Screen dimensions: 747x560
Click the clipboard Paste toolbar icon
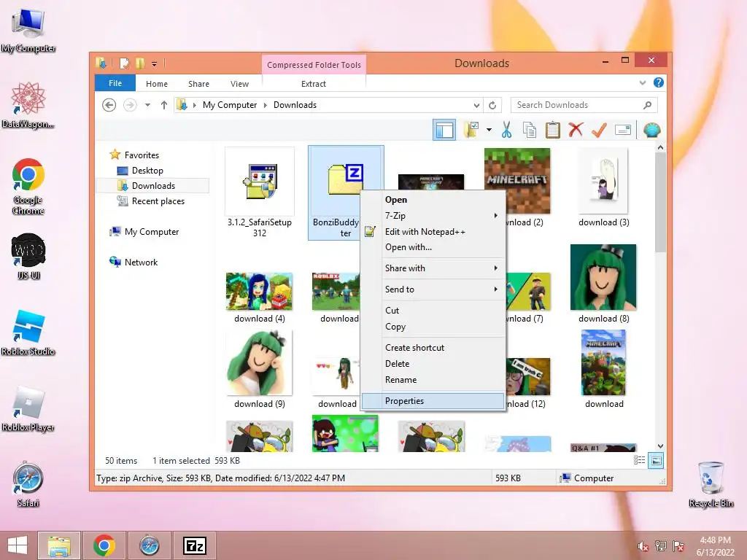point(553,130)
